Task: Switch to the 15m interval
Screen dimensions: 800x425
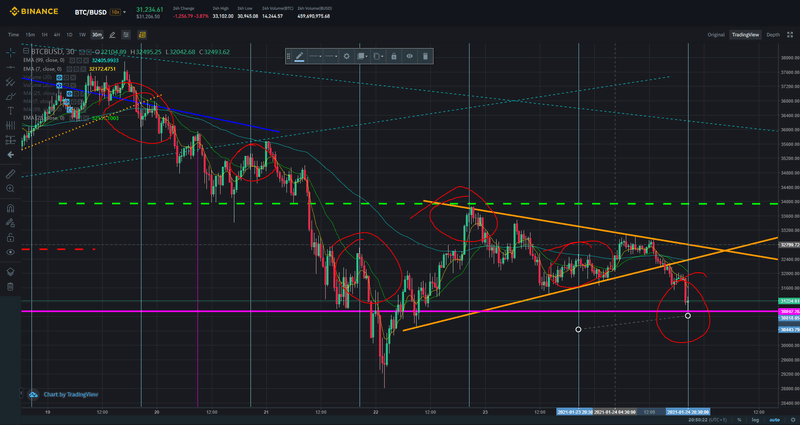Action: tap(30, 35)
